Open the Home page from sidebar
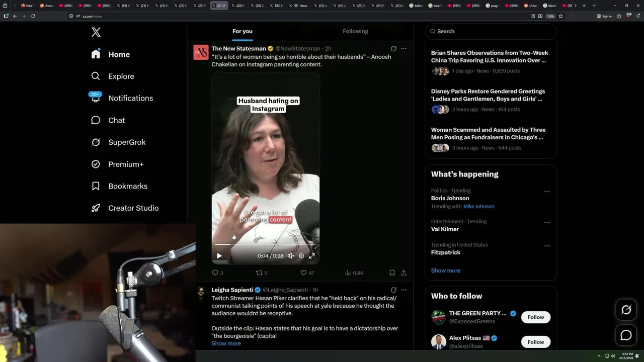 tap(111, 54)
